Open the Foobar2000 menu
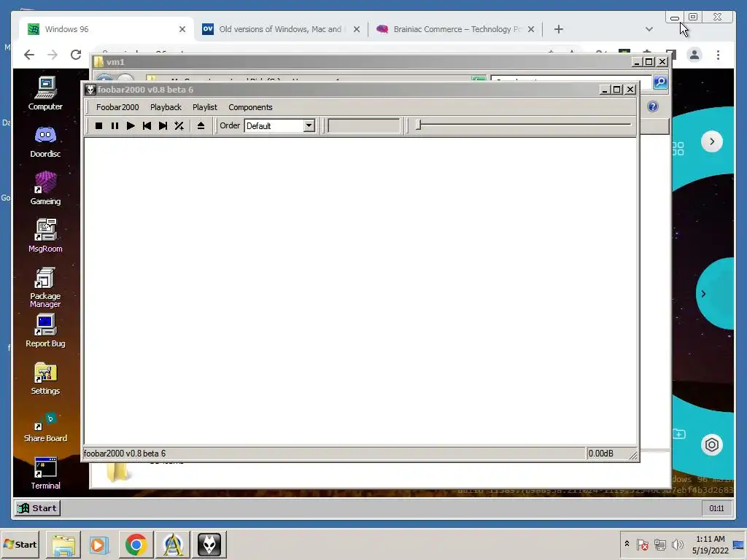 pyautogui.click(x=117, y=107)
